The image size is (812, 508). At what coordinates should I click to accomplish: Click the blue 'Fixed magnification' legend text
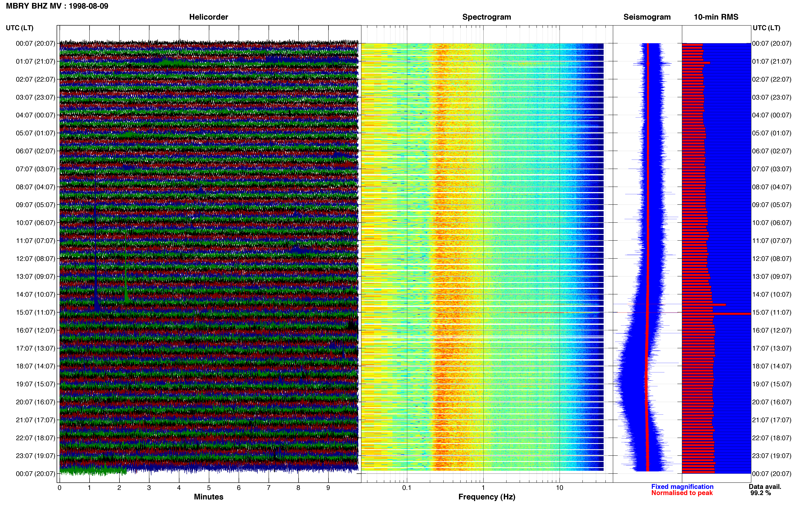pos(682,487)
